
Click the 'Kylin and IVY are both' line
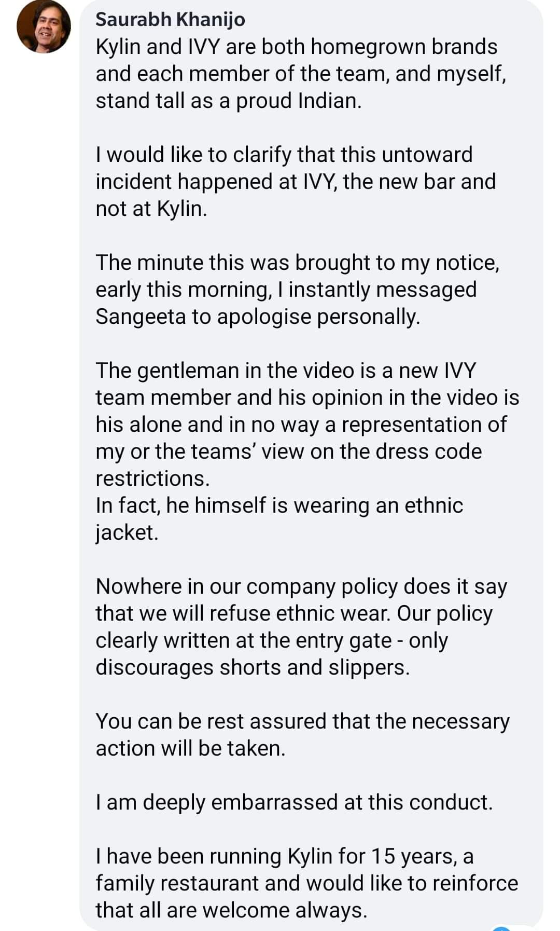[296, 47]
